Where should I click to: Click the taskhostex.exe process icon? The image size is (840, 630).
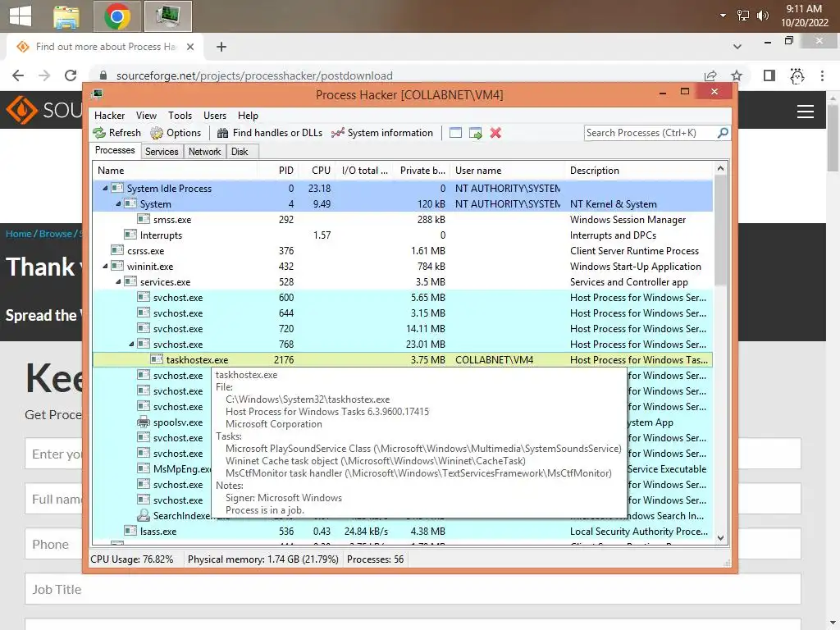[x=157, y=359]
